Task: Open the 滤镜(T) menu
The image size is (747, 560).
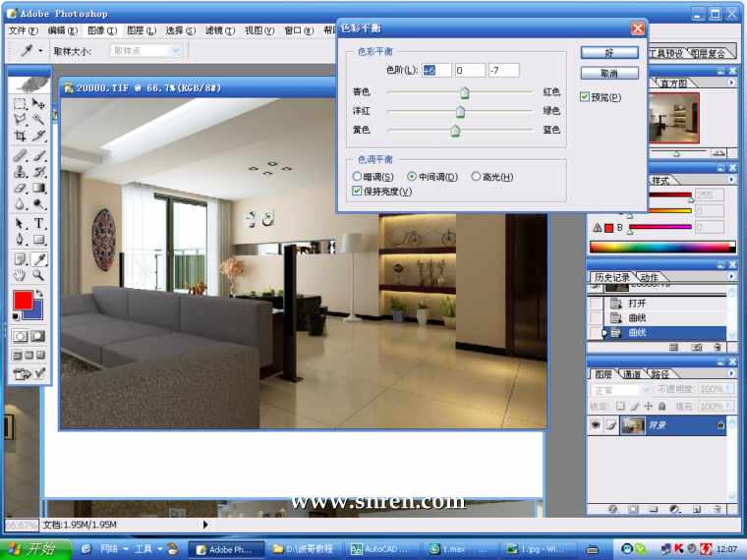Action: click(x=220, y=31)
